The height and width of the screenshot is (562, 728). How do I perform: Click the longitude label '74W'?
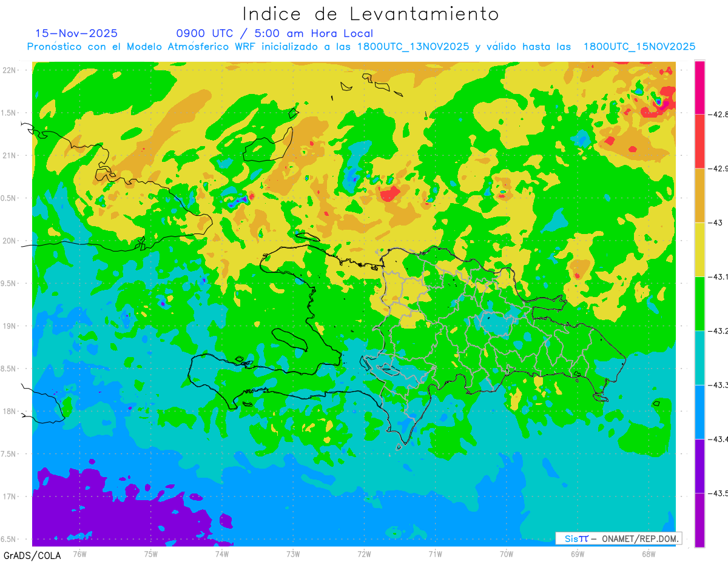[222, 554]
